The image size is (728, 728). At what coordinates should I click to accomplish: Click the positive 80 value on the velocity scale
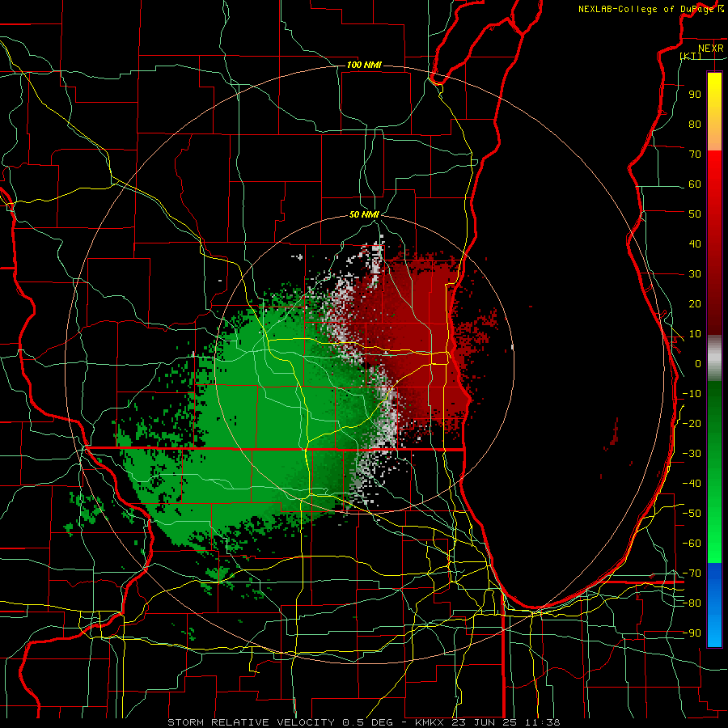[x=695, y=125]
